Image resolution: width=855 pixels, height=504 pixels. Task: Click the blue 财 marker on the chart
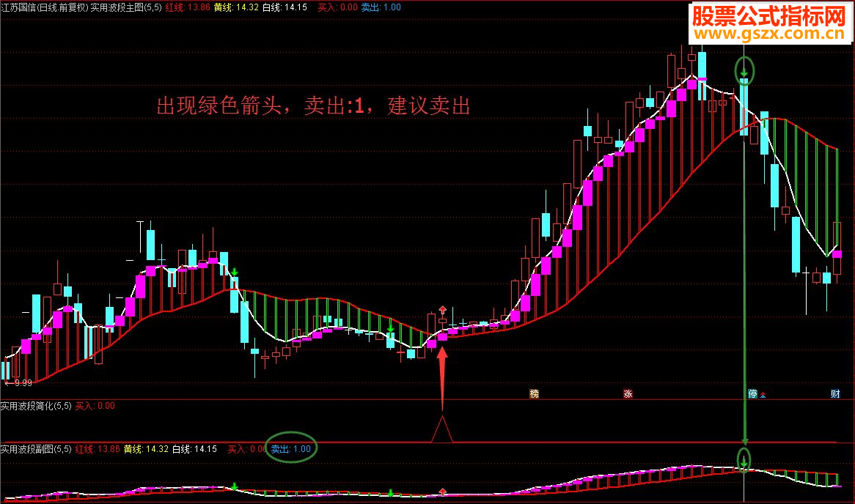[835, 394]
